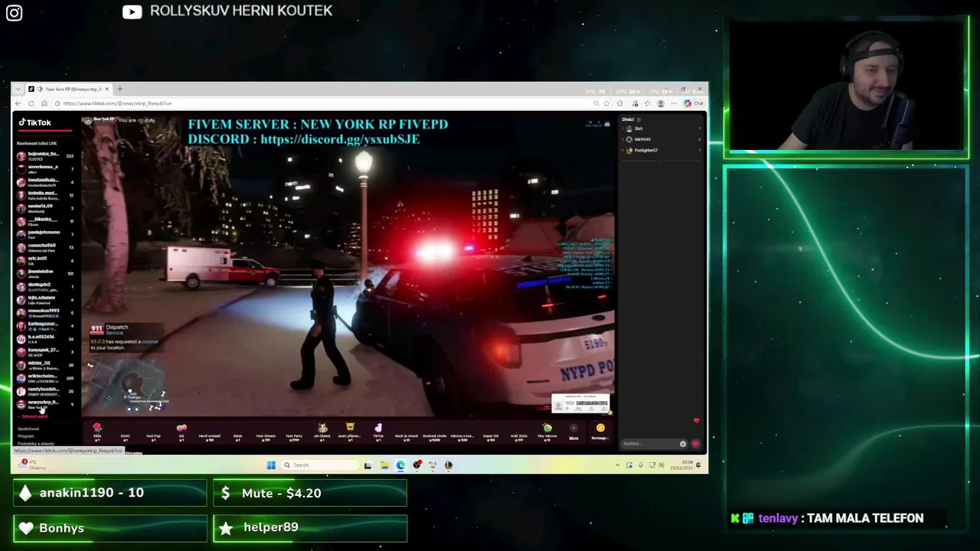Viewport: 980px width, 551px height.
Task: Click Diváci info icon
Action: [638, 119]
